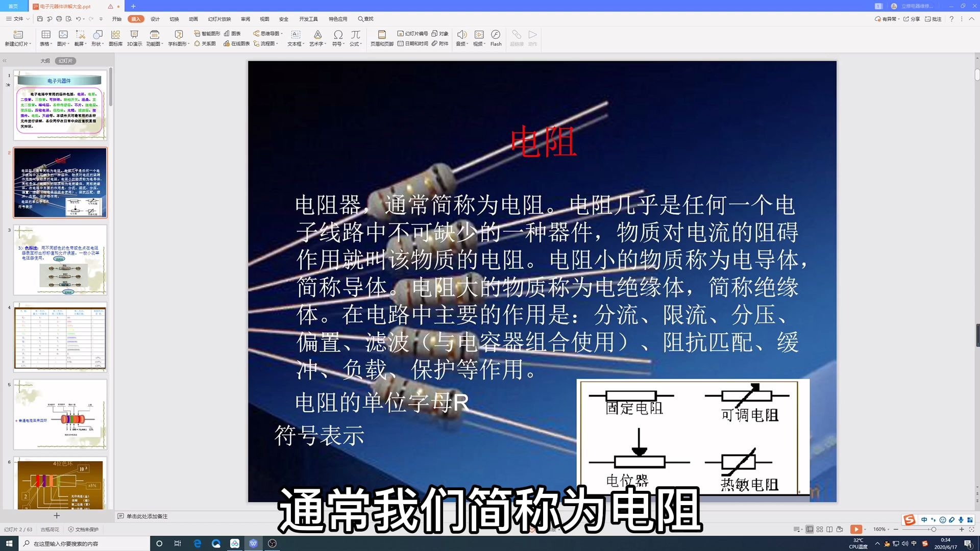Viewport: 980px width, 551px height.
Task: Toggle 幻灯片 slides panel view
Action: click(65, 61)
